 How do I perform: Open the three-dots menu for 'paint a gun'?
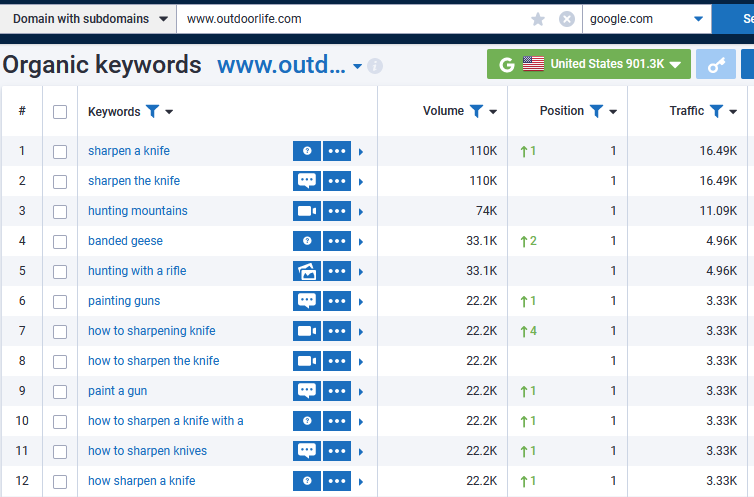pos(337,391)
